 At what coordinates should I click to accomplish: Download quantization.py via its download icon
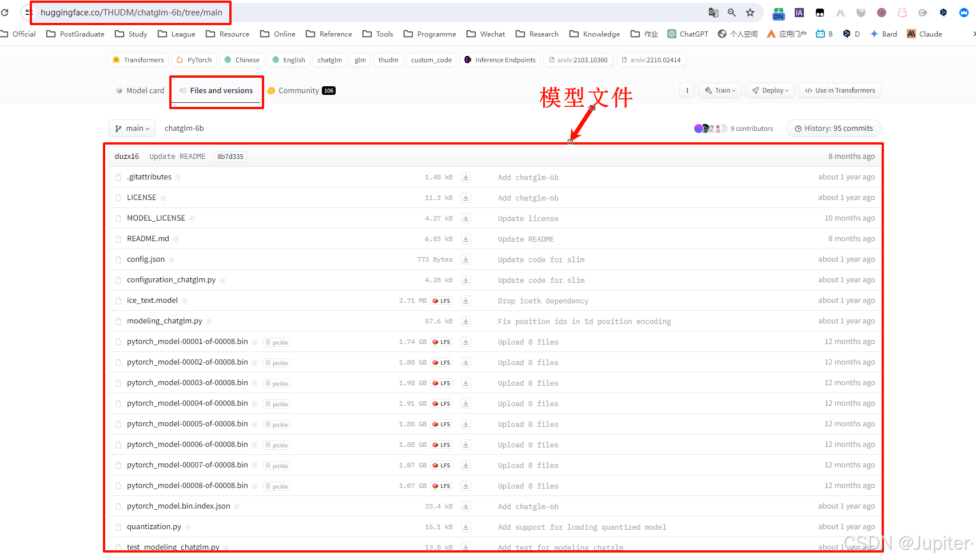point(466,527)
